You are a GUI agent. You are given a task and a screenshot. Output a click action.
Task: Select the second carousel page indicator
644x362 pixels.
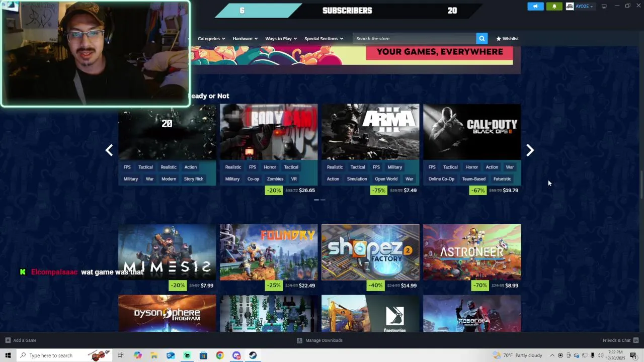pos(323,200)
